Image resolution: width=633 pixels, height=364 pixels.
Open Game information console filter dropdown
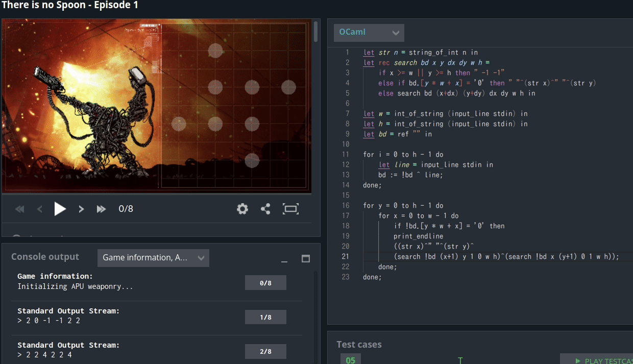(x=153, y=258)
